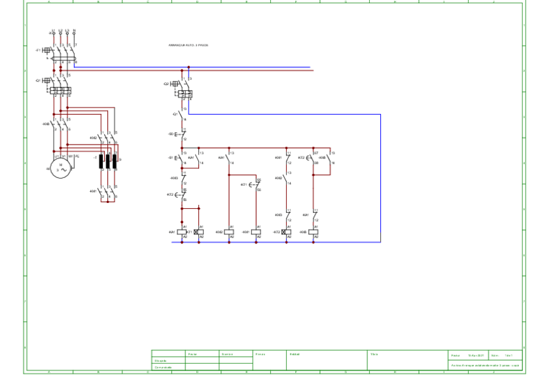Select KA1 holding contact beside -S1

click(198, 158)
